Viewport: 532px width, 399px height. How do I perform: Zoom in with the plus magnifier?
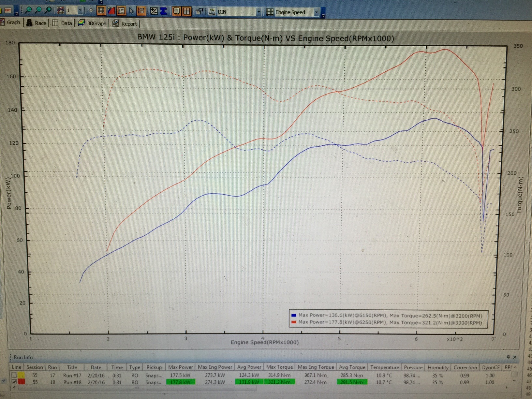click(29, 10)
